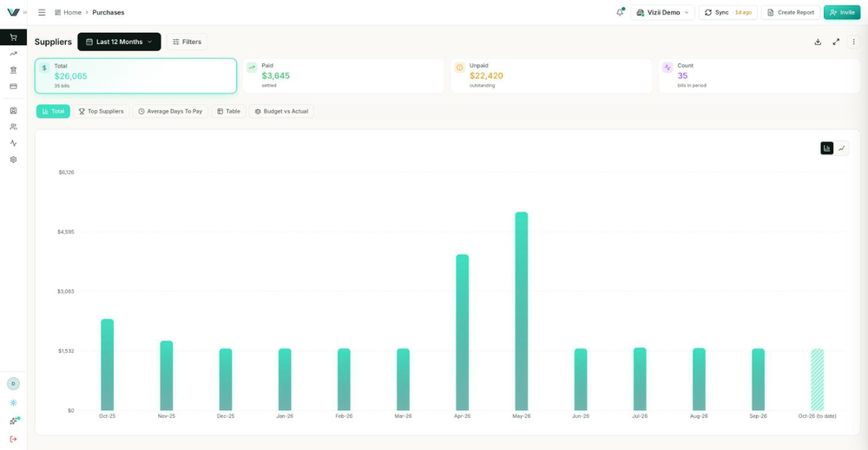Viewport: 868px width, 450px height.
Task: Click the D user avatar in sidebar
Action: [13, 383]
